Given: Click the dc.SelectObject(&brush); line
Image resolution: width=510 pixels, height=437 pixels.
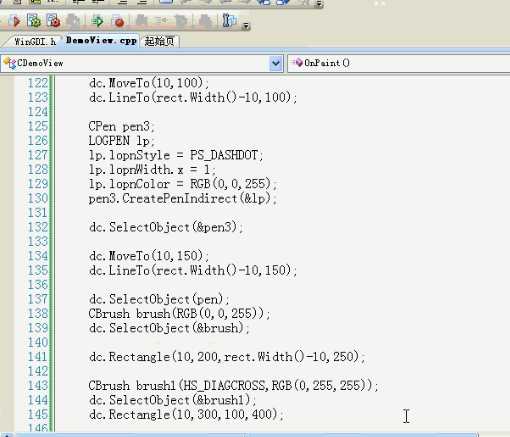Looking at the screenshot, I should pos(169,328).
